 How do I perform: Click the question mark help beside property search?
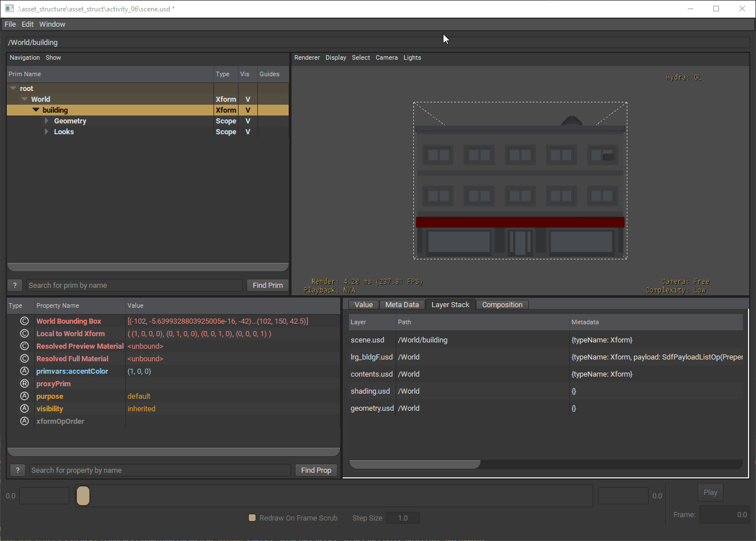coord(18,470)
